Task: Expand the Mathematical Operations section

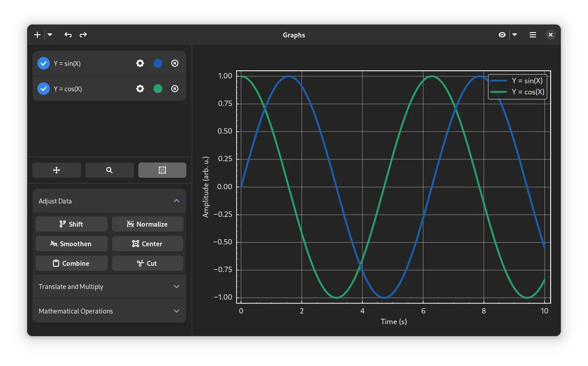Action: [x=109, y=311]
